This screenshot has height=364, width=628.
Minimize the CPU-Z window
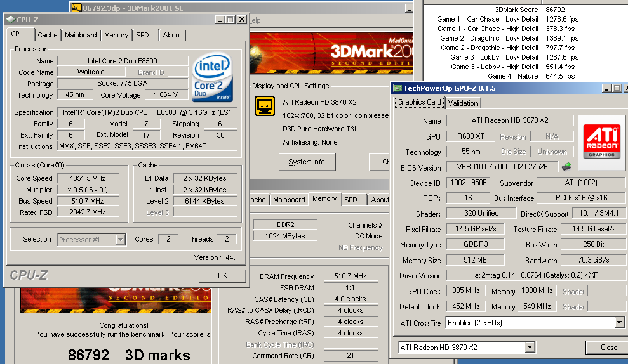[x=220, y=19]
